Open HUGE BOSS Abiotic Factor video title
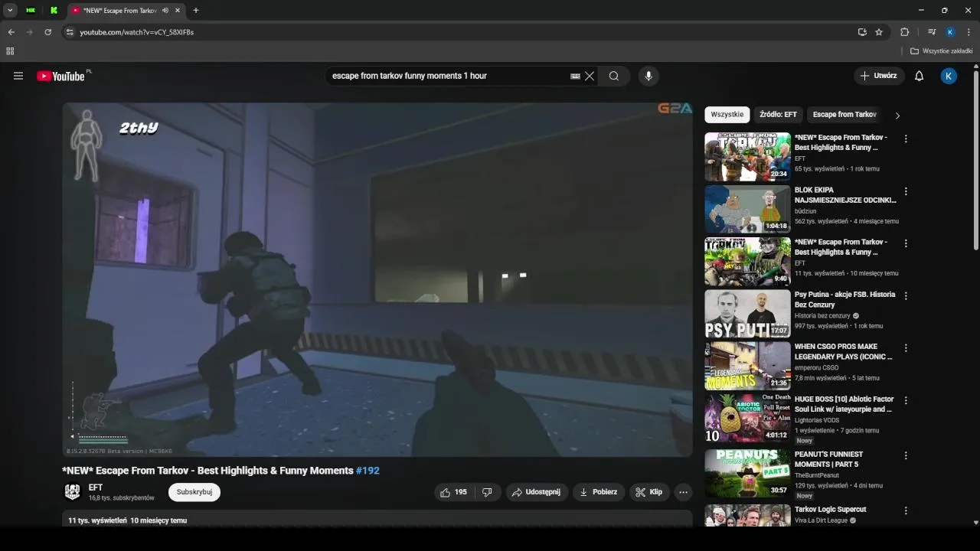Screen dimensions: 980x551 click(844, 404)
